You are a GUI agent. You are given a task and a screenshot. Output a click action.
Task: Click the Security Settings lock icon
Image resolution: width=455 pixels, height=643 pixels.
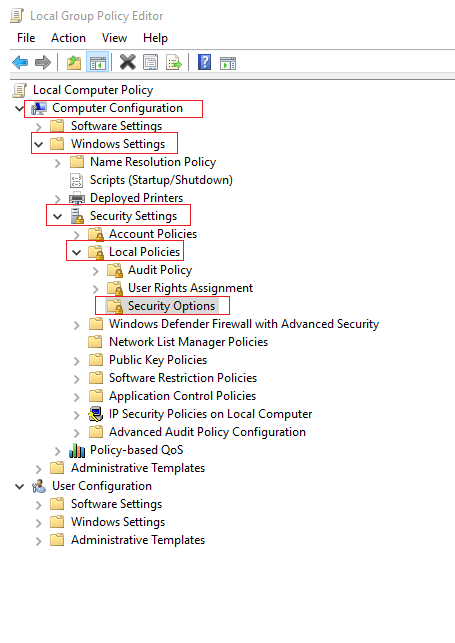77,216
